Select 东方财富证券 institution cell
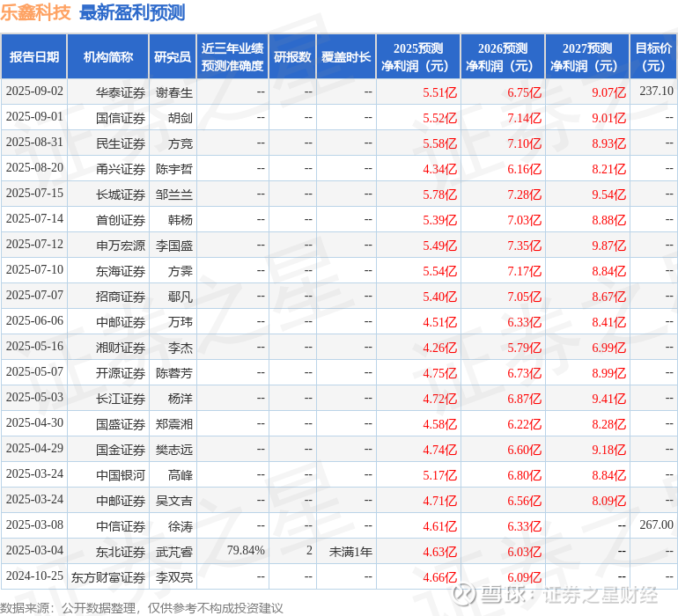The image size is (678, 616). (x=108, y=577)
